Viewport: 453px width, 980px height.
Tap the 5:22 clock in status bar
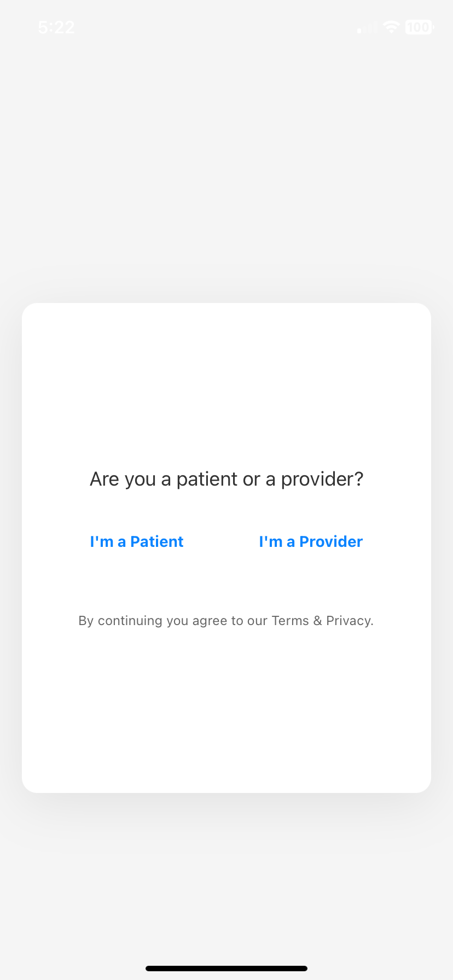pos(56,27)
